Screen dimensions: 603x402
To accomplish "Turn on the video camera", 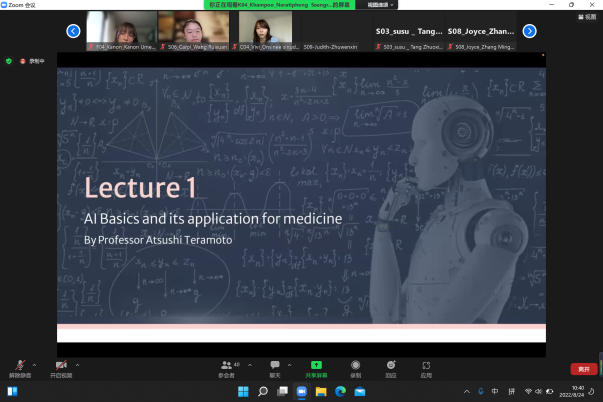I will pyautogui.click(x=62, y=367).
